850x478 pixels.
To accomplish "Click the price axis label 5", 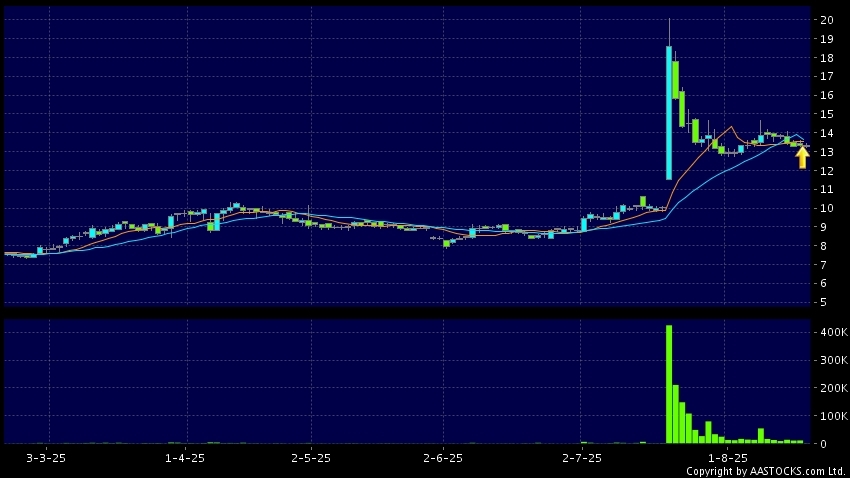I will point(823,302).
